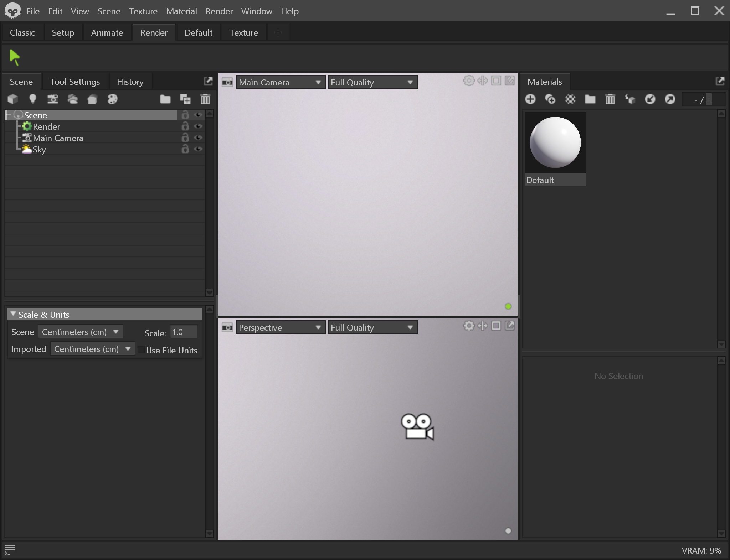Enable the Use File Units checkbox

141,350
